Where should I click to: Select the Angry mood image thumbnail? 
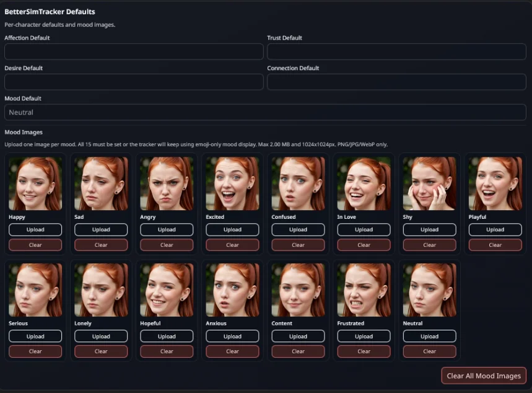click(x=167, y=183)
